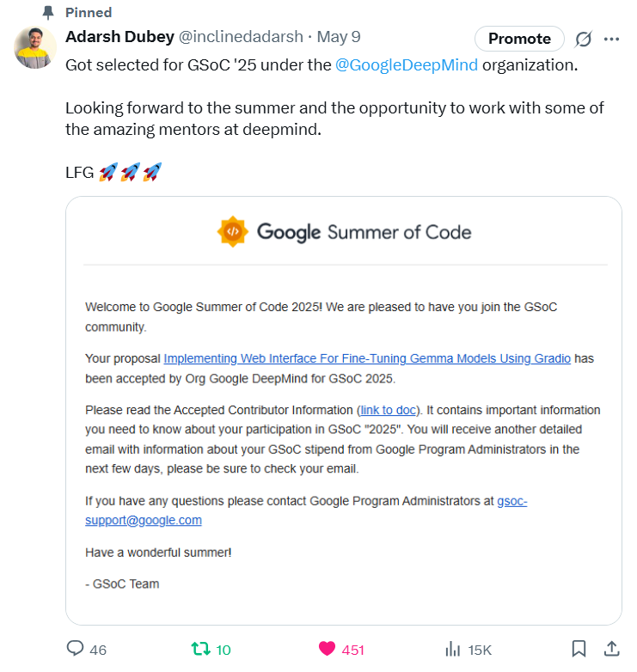Image resolution: width=637 pixels, height=672 pixels.
Task: Click the "link to doc" hyperlink
Action: click(388, 410)
